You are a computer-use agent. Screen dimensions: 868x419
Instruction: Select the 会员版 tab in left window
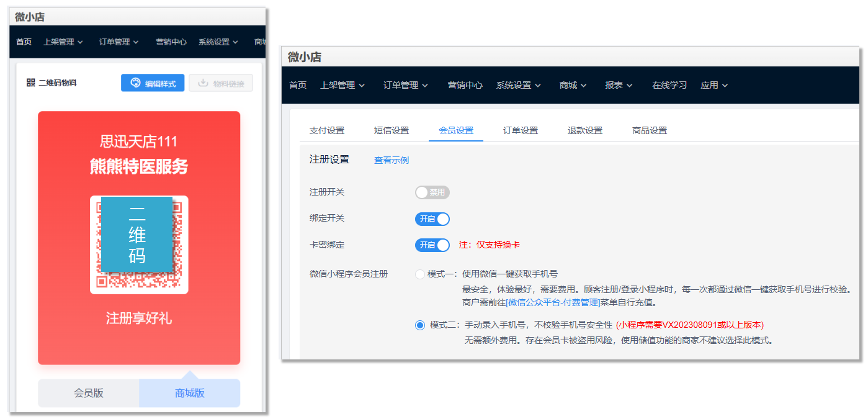tap(89, 393)
